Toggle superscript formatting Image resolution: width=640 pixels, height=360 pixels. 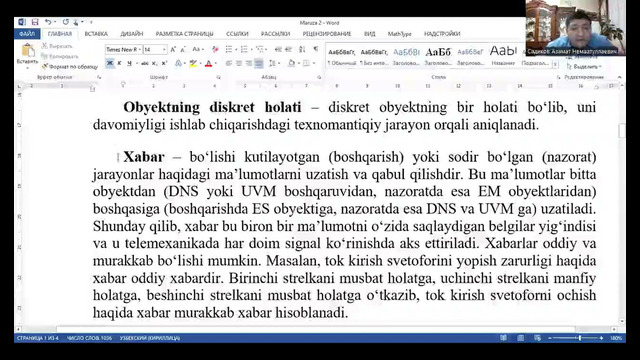(x=164, y=63)
